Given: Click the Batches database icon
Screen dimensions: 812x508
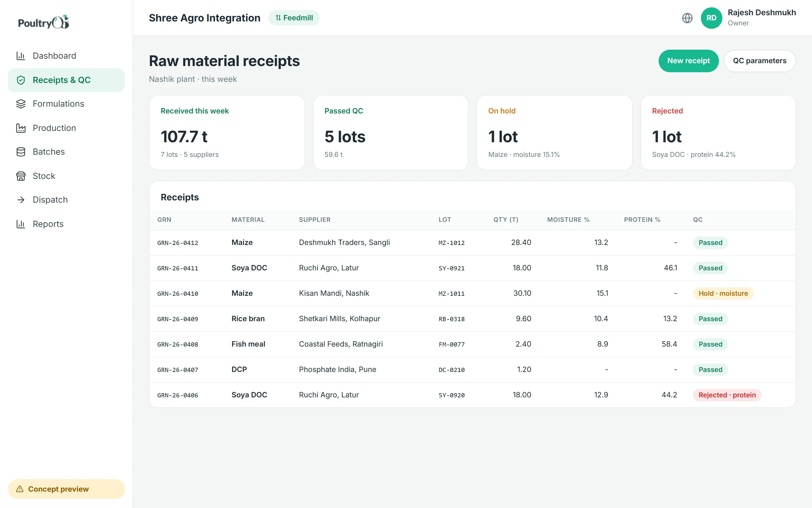Looking at the screenshot, I should pyautogui.click(x=21, y=152).
